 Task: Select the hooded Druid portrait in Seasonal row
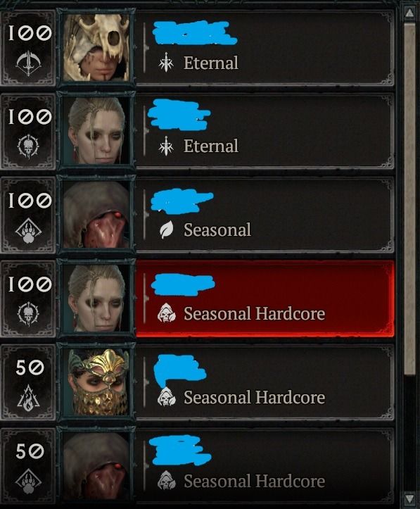96,215
